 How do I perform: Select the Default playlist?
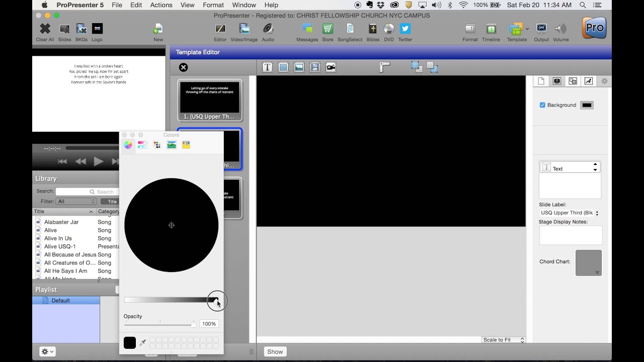pyautogui.click(x=66, y=300)
